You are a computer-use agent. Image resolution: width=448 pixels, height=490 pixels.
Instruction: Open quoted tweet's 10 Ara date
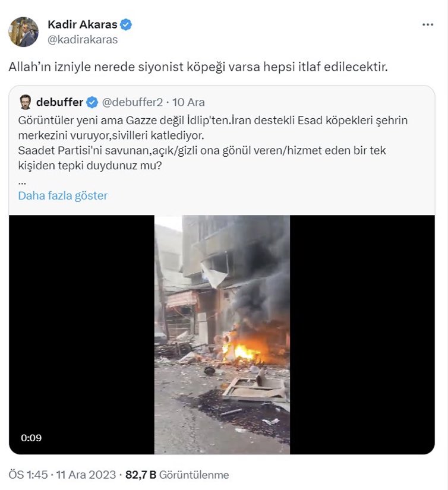tap(188, 102)
